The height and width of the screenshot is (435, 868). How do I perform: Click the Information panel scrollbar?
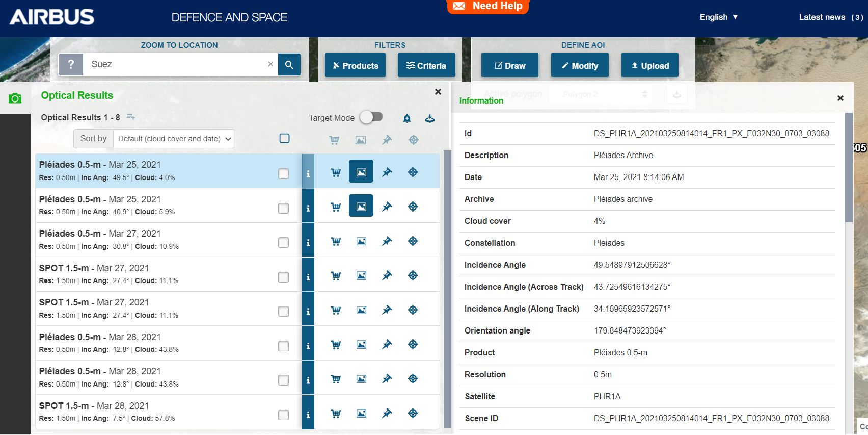(x=849, y=168)
